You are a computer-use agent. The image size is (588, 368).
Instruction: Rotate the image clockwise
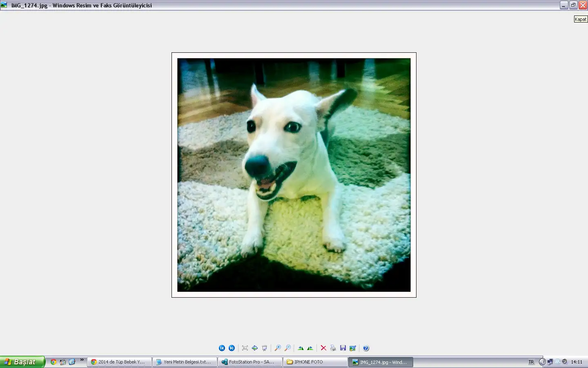click(x=301, y=348)
